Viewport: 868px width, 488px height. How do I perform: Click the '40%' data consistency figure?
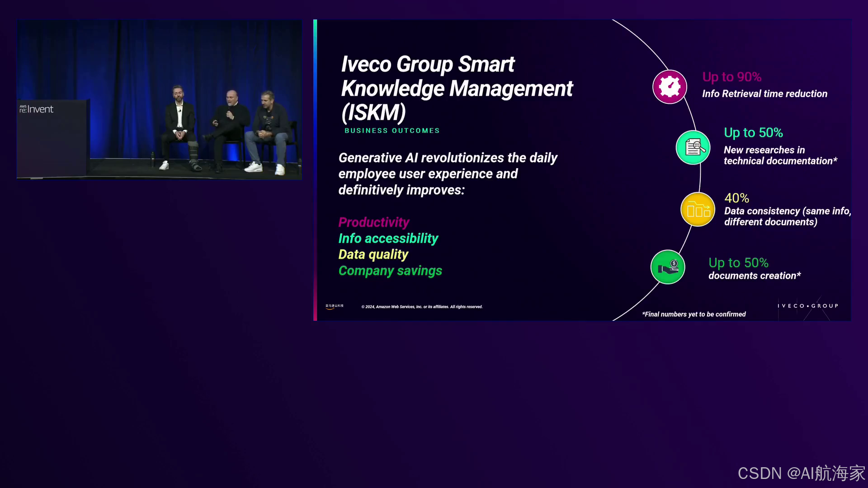(x=736, y=198)
